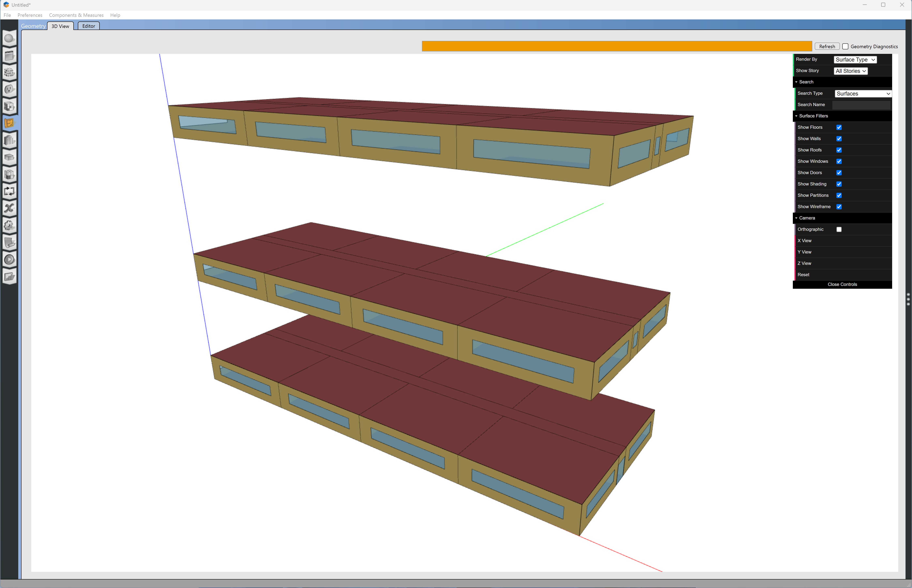The image size is (912, 588).
Task: Open the Results Summary chart icon
Action: [9, 276]
